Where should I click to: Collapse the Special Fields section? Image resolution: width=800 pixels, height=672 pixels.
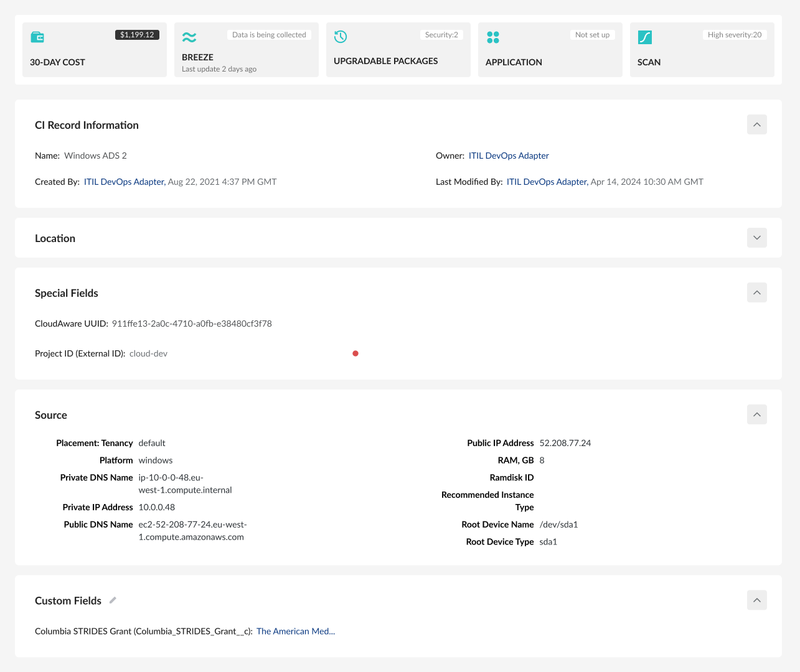click(x=757, y=292)
